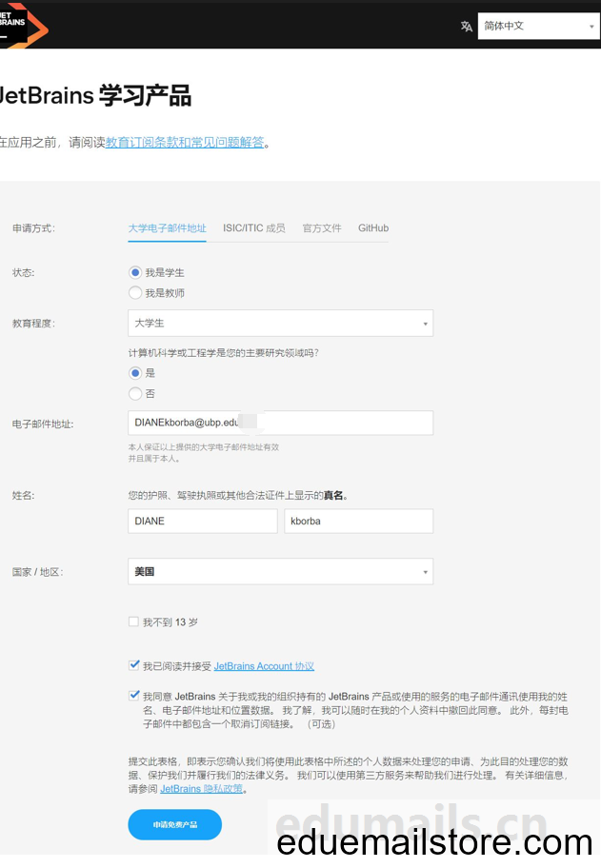
Task: Open the 教育订阅条款和常见问题解答 link
Action: point(185,142)
